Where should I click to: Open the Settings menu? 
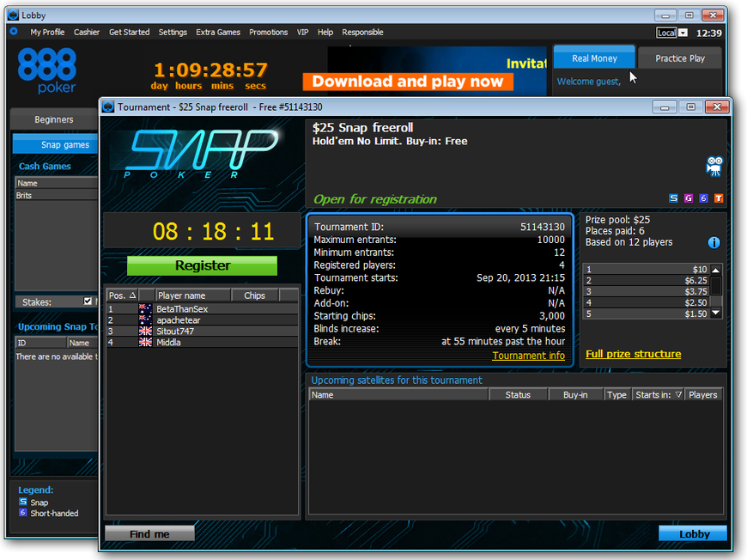pyautogui.click(x=173, y=32)
